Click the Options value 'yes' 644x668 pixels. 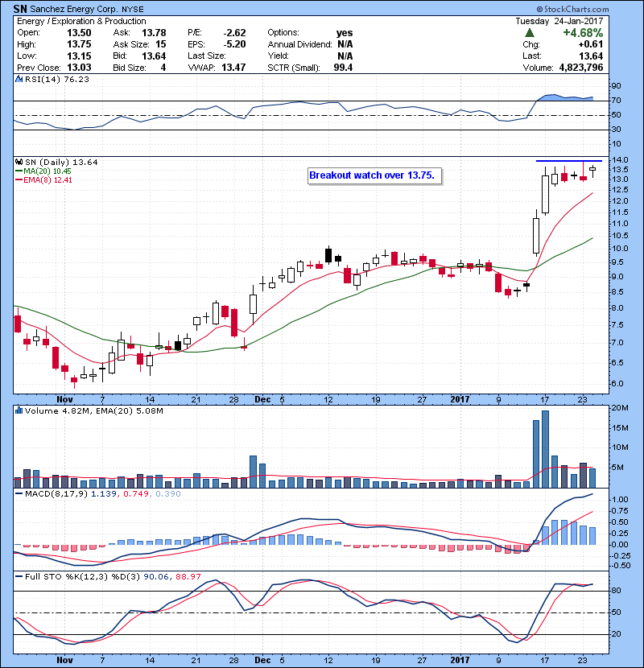point(345,33)
